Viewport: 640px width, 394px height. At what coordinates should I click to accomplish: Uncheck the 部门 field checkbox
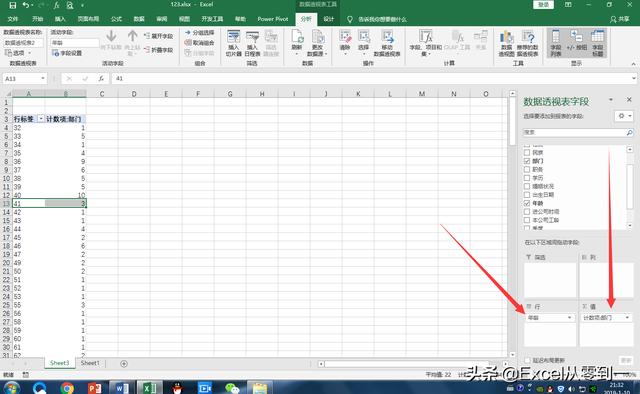coord(527,161)
